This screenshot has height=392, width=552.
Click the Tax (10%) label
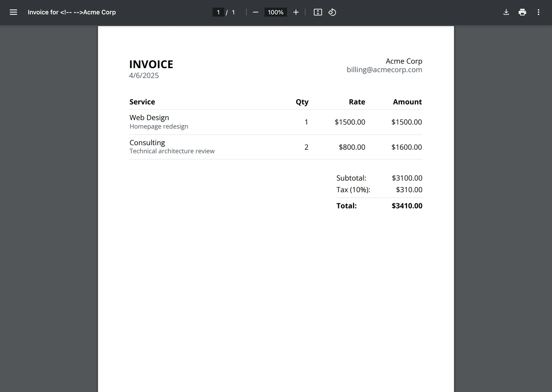coord(353,190)
